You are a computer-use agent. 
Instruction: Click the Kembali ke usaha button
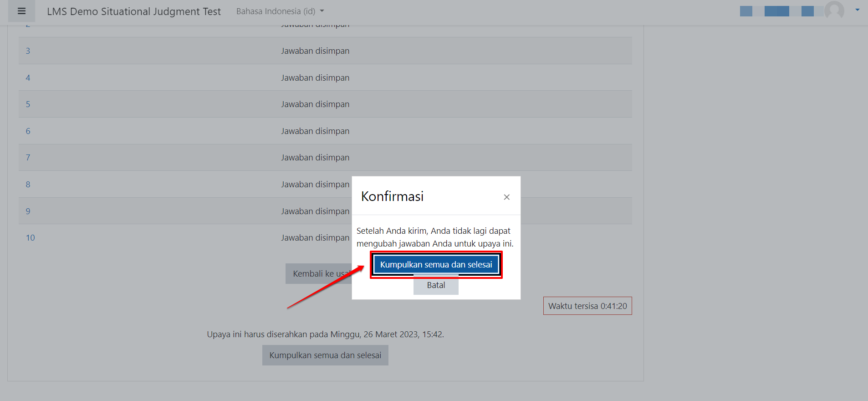click(x=319, y=273)
